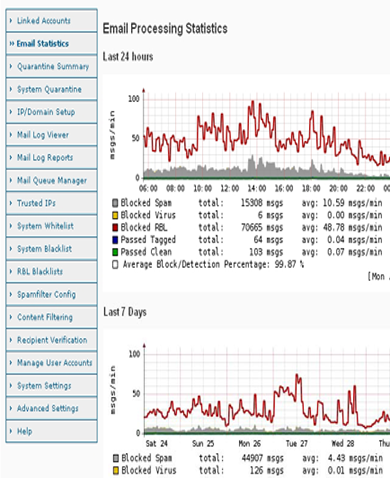Click the 48.78 msgs/min average value
390x478 pixels.
point(352,228)
